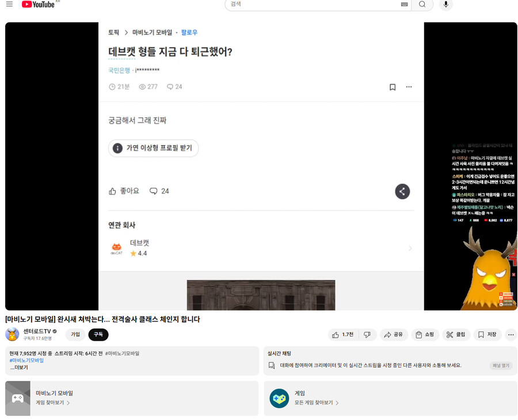This screenshot has width=518, height=420.
Task: Click the 팔로우 follow link
Action: tap(189, 32)
